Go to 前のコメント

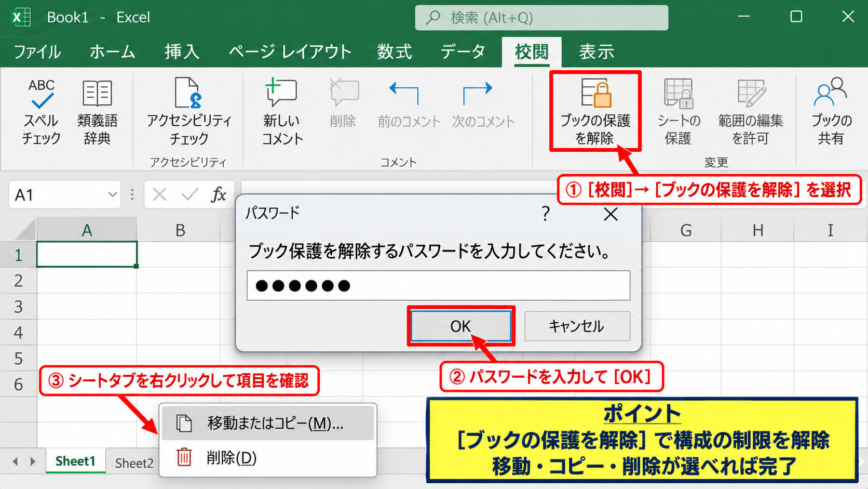[409, 103]
